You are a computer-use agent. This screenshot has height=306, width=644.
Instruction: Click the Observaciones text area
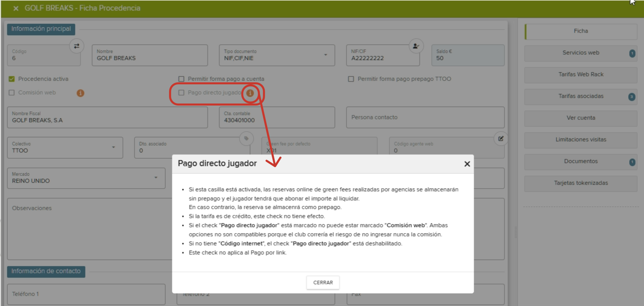[x=90, y=229]
